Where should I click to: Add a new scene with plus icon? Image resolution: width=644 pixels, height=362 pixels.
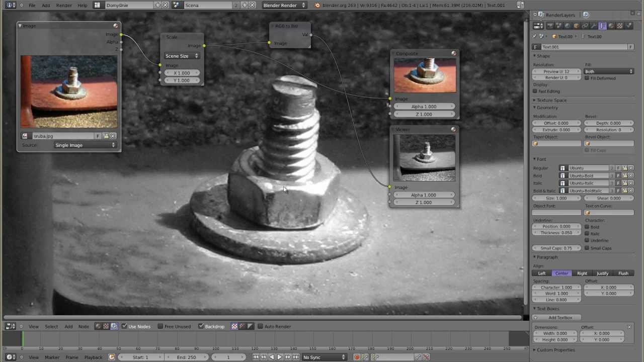point(245,5)
